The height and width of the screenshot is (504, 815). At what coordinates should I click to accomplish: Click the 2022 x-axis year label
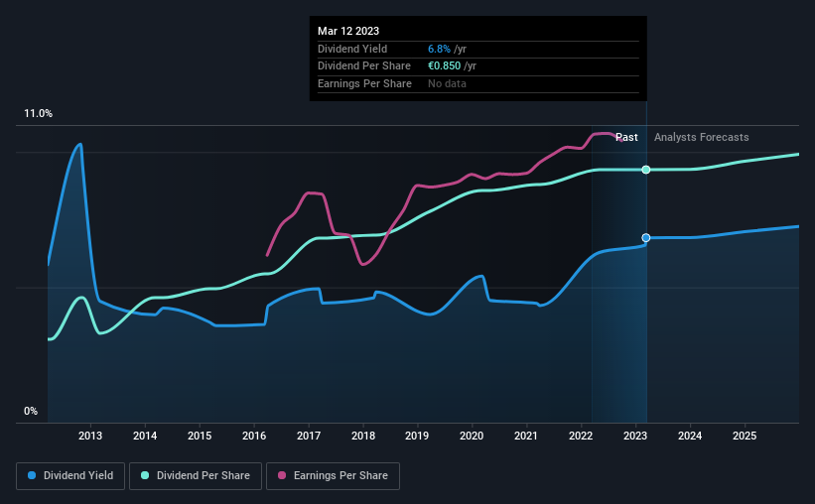click(581, 436)
